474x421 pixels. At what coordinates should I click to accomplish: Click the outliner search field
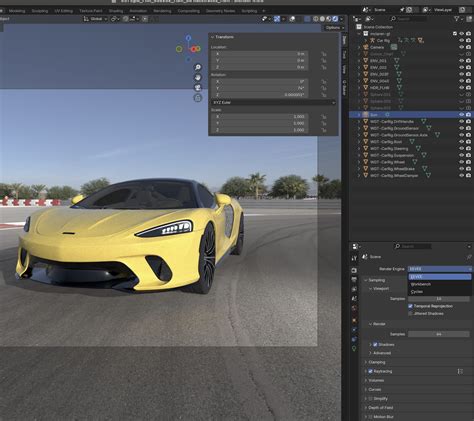pyautogui.click(x=408, y=19)
